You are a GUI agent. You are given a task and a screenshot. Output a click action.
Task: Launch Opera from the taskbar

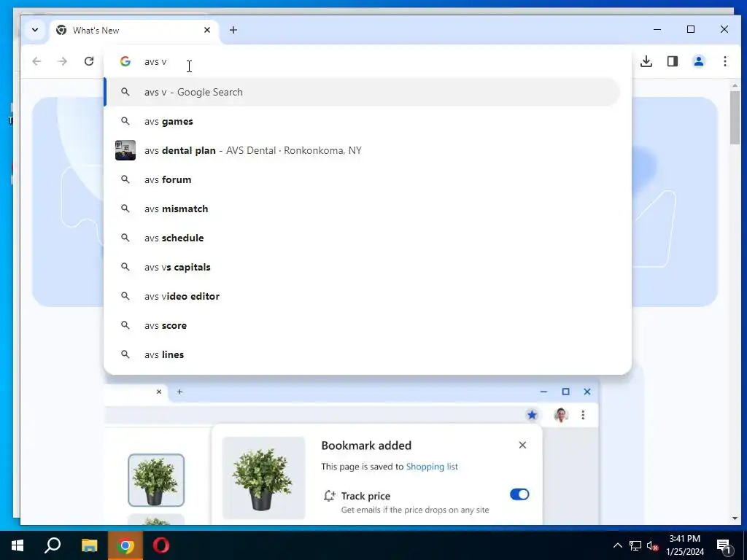tap(161, 545)
